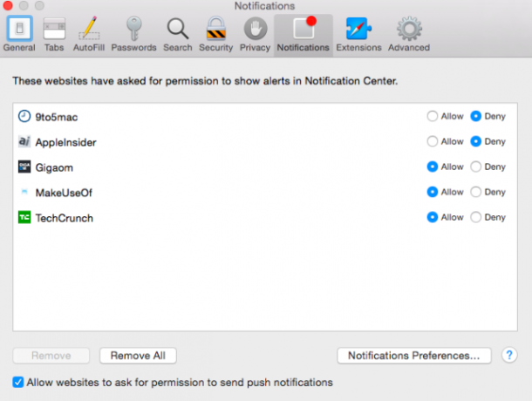Set TechCrunch to Allow

[433, 217]
